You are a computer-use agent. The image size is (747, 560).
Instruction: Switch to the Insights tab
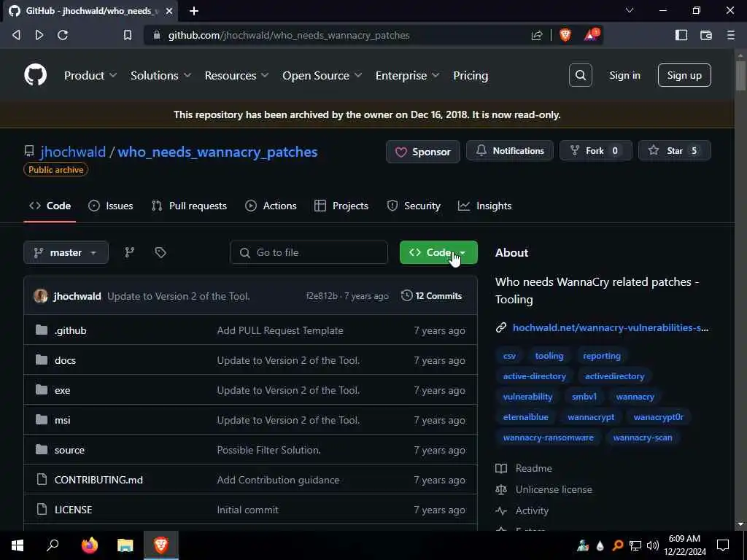pyautogui.click(x=484, y=206)
